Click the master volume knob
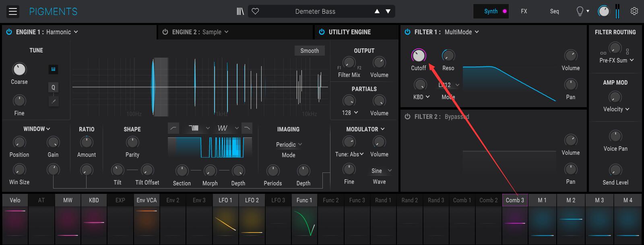 [x=604, y=11]
